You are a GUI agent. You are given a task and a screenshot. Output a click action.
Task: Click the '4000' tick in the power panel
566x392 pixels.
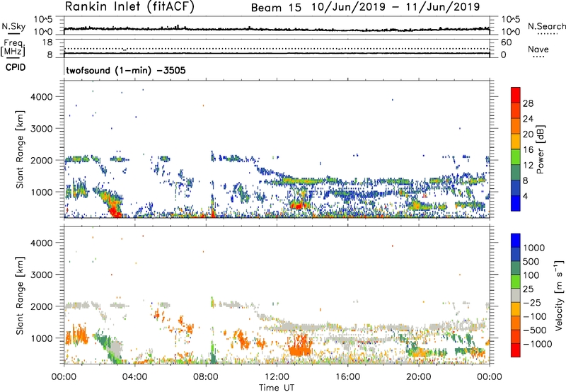coord(42,97)
